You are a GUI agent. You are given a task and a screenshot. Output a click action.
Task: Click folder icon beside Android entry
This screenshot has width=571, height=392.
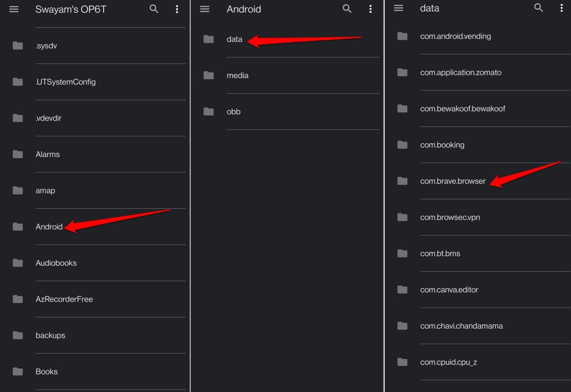pyautogui.click(x=18, y=227)
